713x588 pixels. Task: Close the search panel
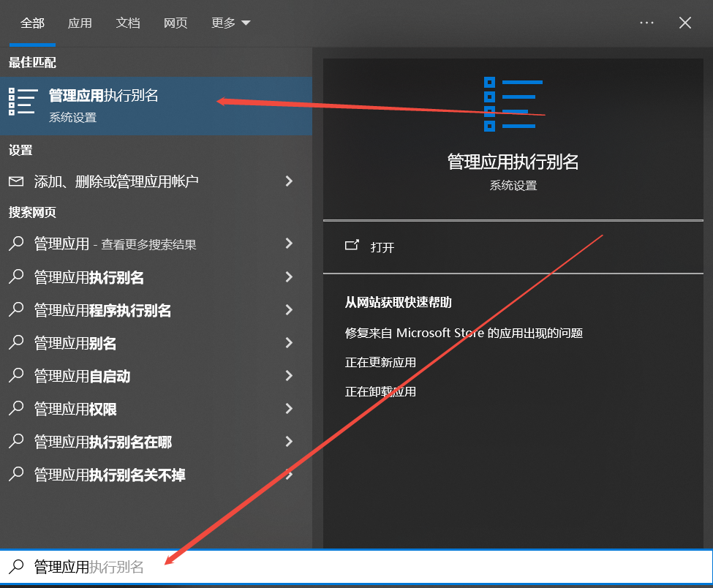pos(684,23)
